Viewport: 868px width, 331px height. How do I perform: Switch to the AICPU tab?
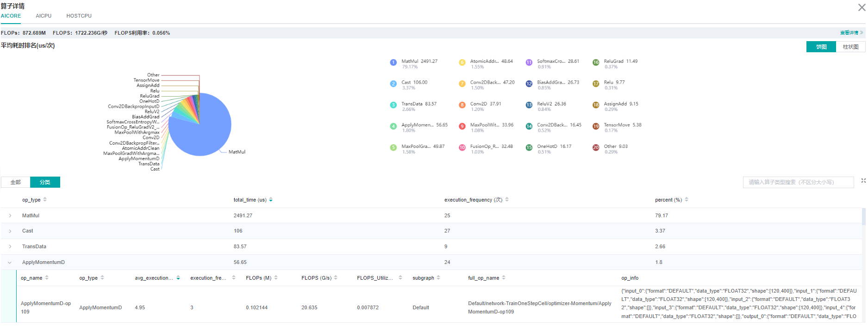44,16
